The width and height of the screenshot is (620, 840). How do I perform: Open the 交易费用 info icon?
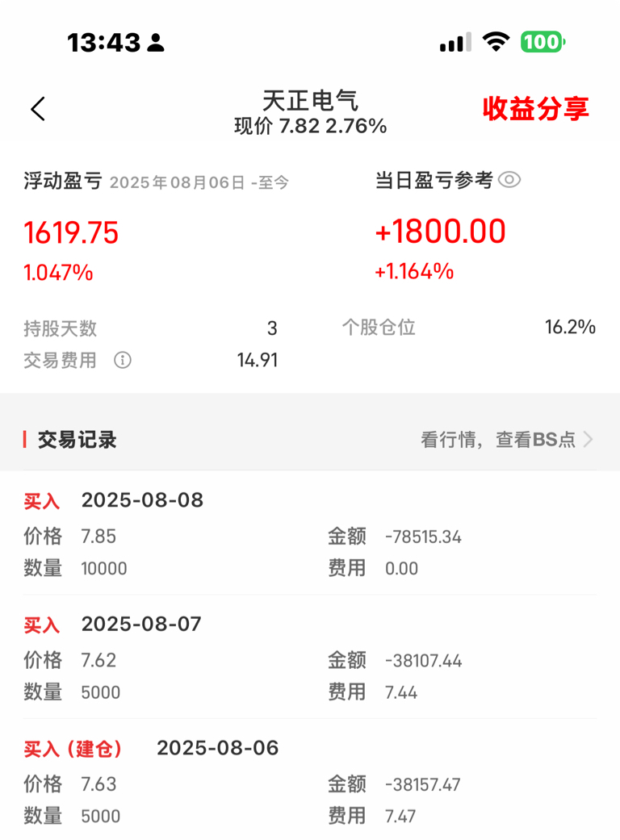[123, 360]
